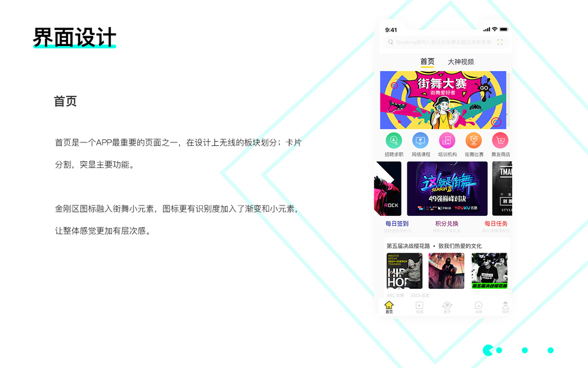Open the 消息 chat bubble icon
The height and width of the screenshot is (368, 588).
point(478,305)
